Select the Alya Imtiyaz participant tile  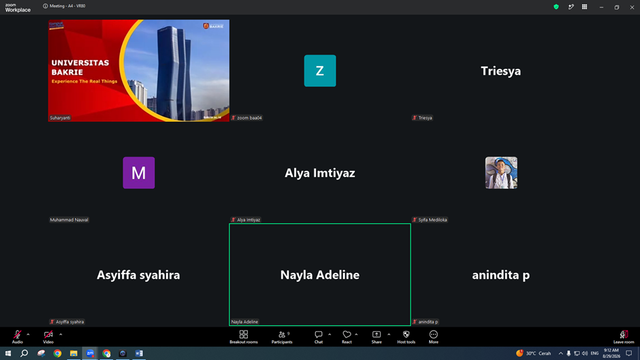click(x=320, y=173)
